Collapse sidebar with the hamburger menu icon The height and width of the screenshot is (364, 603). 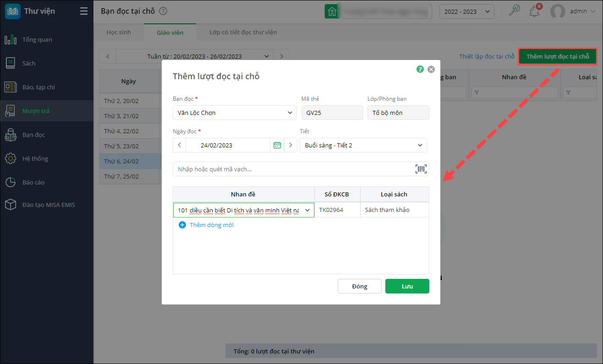83,11
